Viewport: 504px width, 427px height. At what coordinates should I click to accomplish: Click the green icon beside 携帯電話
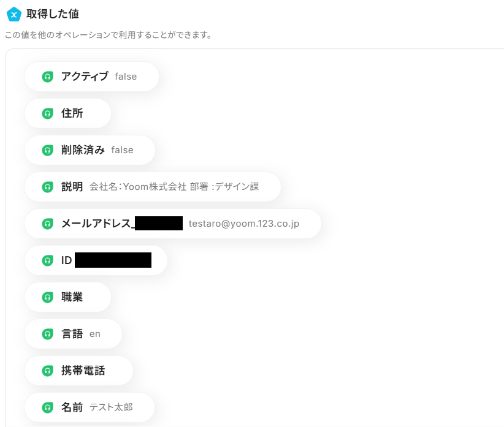click(x=48, y=371)
